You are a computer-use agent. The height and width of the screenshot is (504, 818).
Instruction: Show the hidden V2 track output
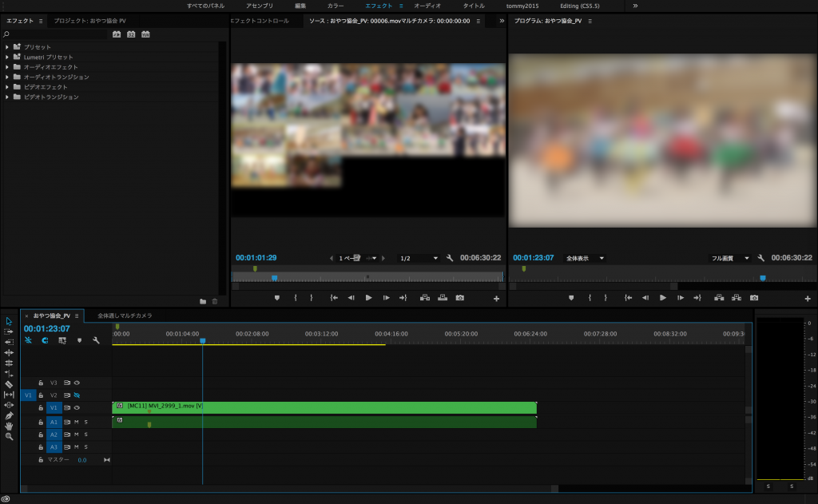click(x=77, y=395)
